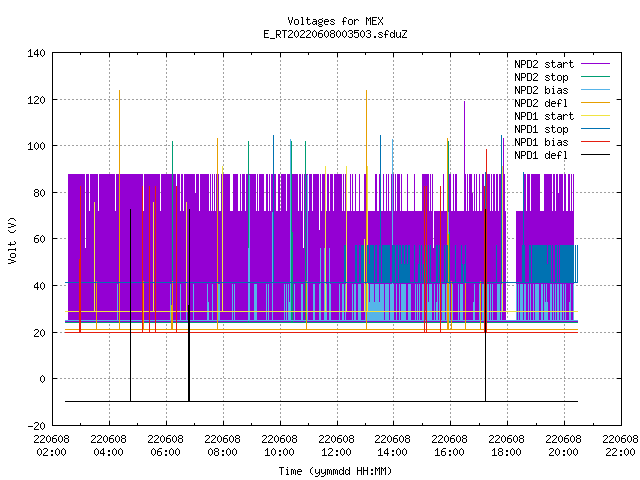Click the yellow NPD1 start legend line
The height and width of the screenshot is (480, 640).
click(595, 116)
